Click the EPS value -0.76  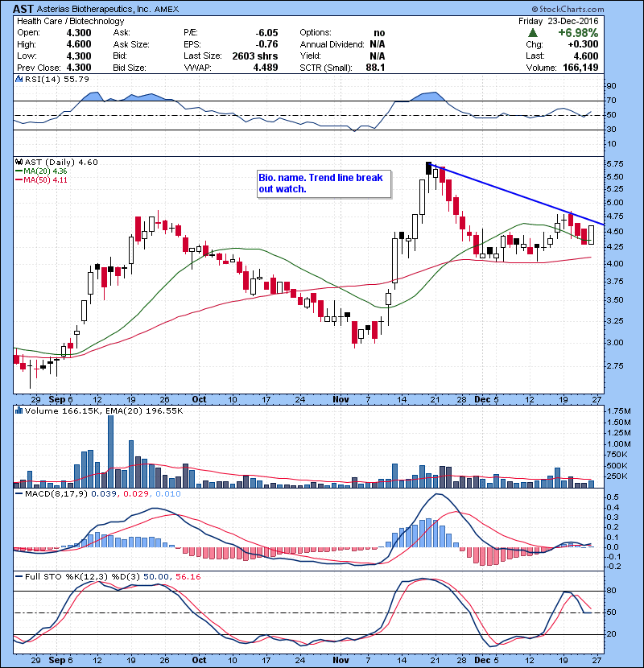click(266, 44)
